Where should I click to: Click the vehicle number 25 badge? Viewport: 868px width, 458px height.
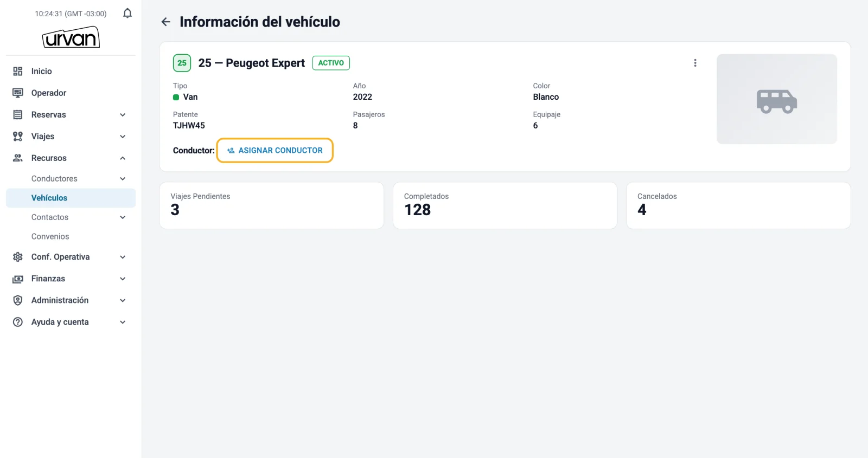pyautogui.click(x=182, y=63)
